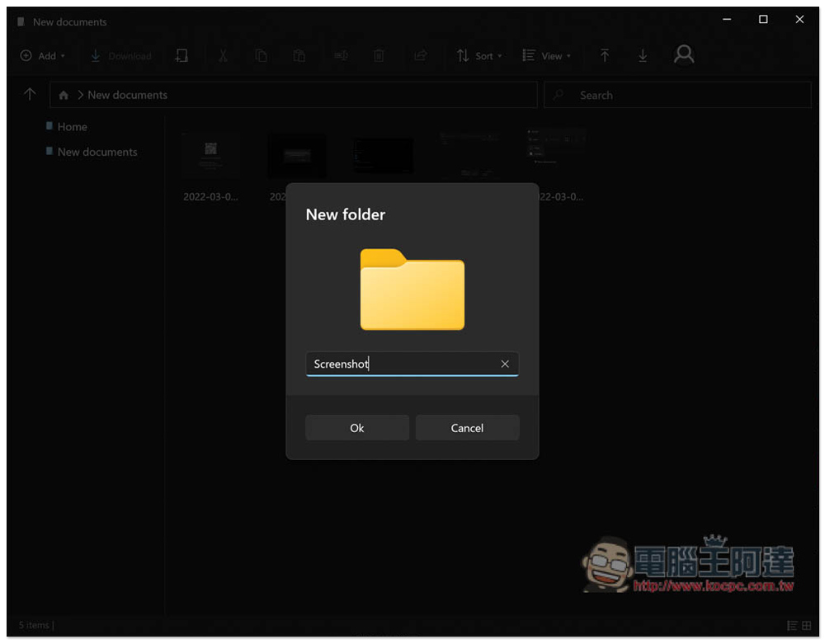Click New documents breadcrumb in address bar
The height and width of the screenshot is (644, 825).
click(x=127, y=95)
